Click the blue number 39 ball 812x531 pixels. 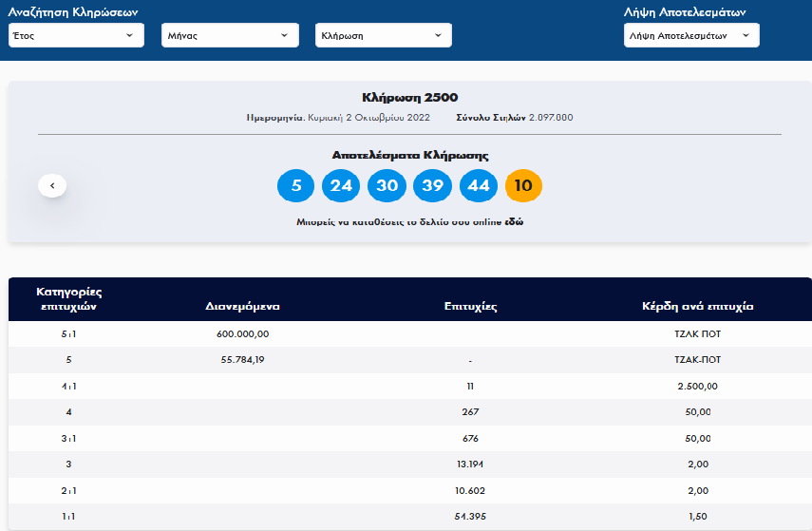[x=432, y=186]
